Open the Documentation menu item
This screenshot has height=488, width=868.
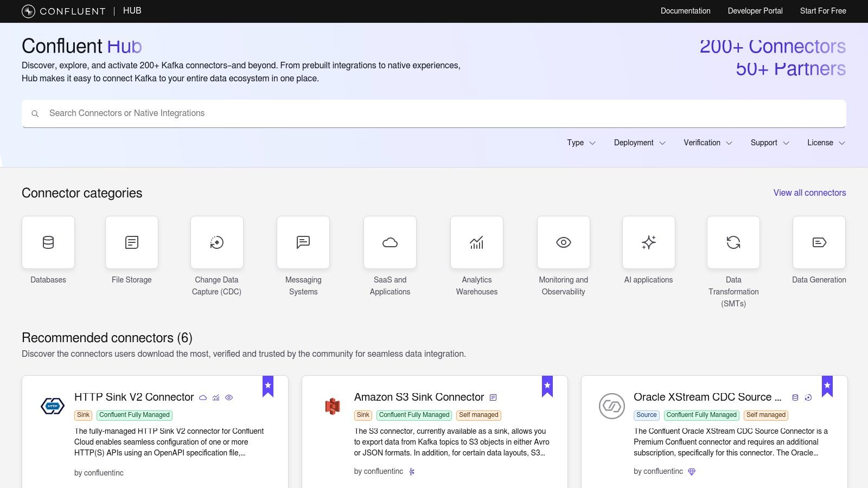click(685, 11)
